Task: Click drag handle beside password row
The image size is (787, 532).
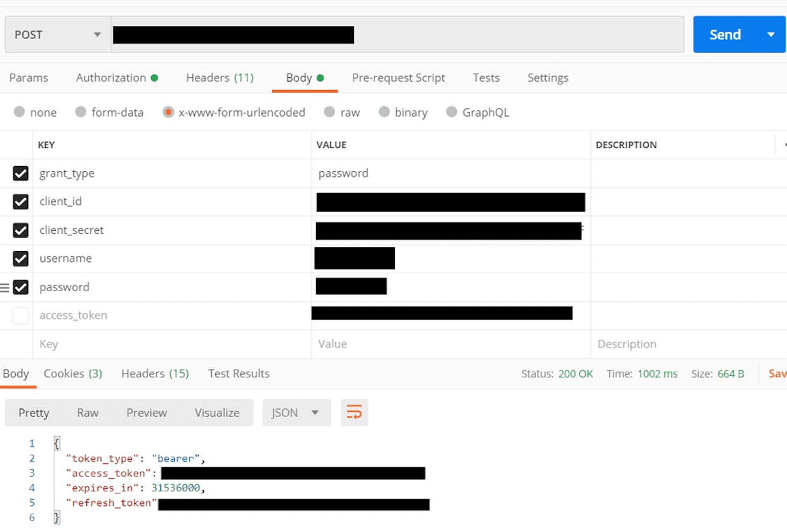Action: (x=4, y=288)
